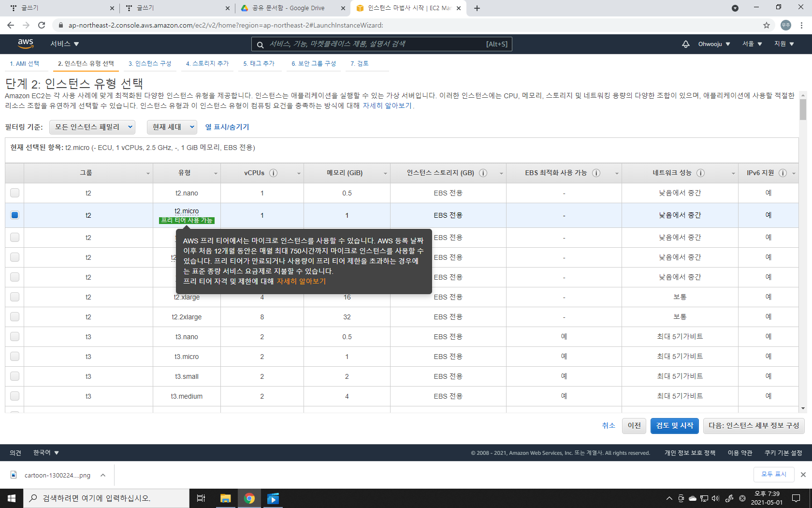Show info icon for instance storage column
Screen dimensions: 812x508
pos(483,173)
